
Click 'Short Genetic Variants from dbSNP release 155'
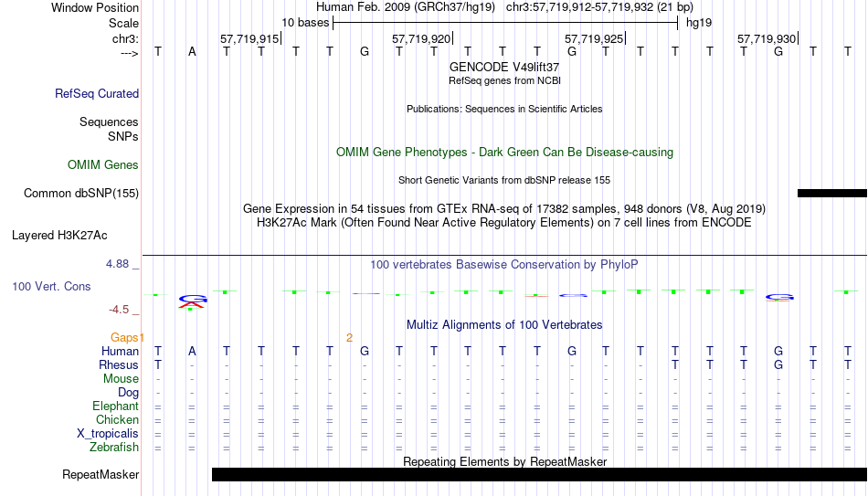[x=504, y=181]
